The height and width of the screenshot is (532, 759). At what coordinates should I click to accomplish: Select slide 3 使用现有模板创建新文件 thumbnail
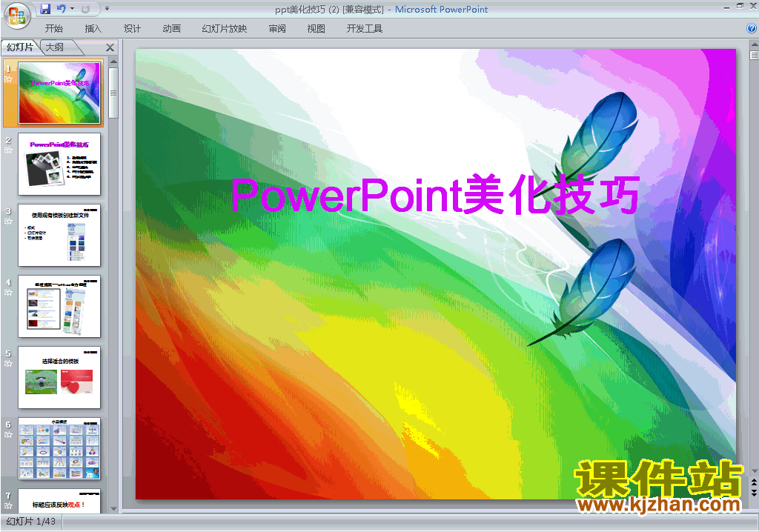[x=59, y=236]
